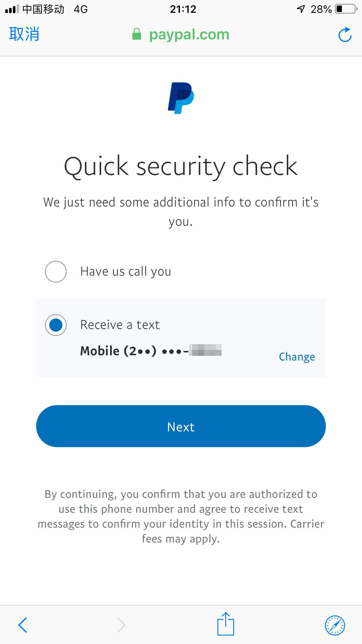The height and width of the screenshot is (644, 362).
Task: Tap the cellular signal bars icon
Action: click(12, 9)
